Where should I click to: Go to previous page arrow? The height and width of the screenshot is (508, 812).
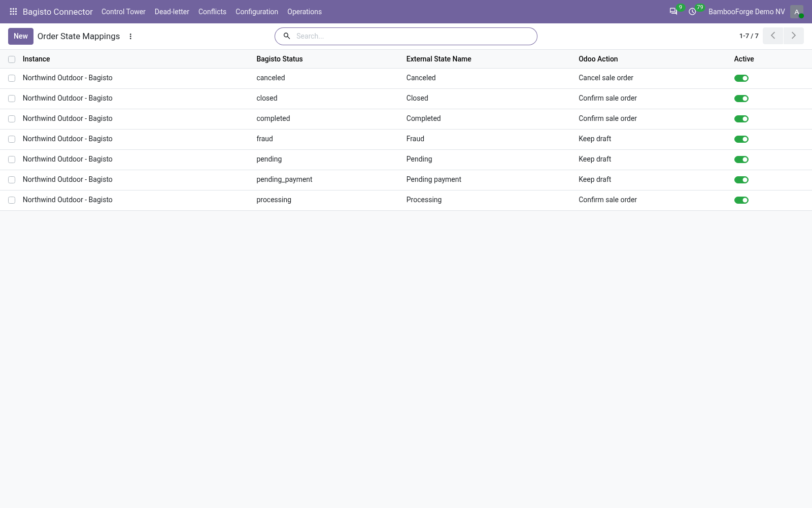[x=773, y=36]
